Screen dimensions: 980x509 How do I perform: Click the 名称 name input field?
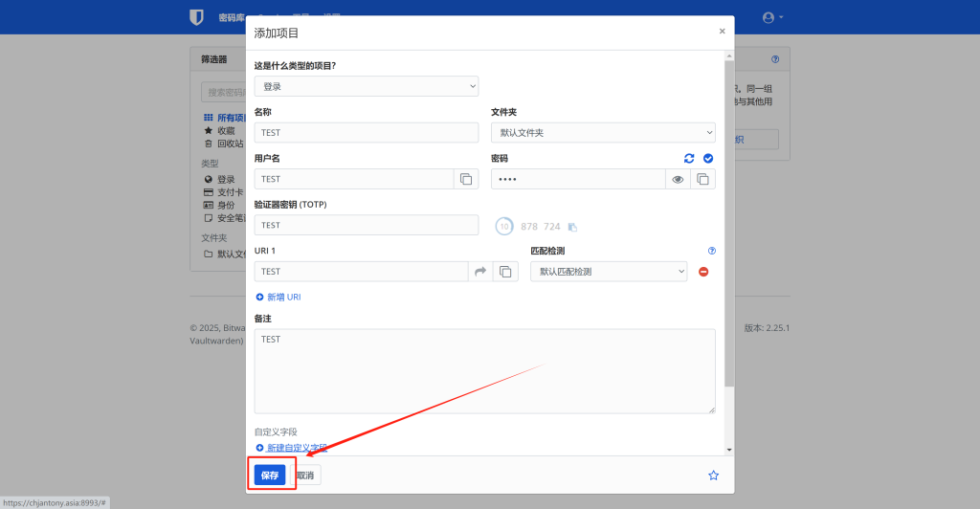pyautogui.click(x=366, y=133)
